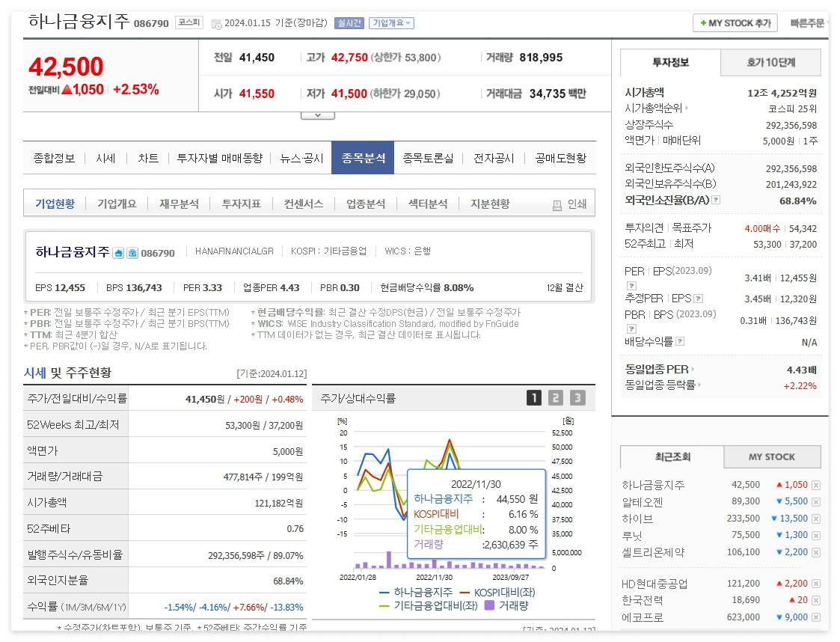The width and height of the screenshot is (840, 642).
Task: Open 종합정보 tab
Action: [54, 158]
